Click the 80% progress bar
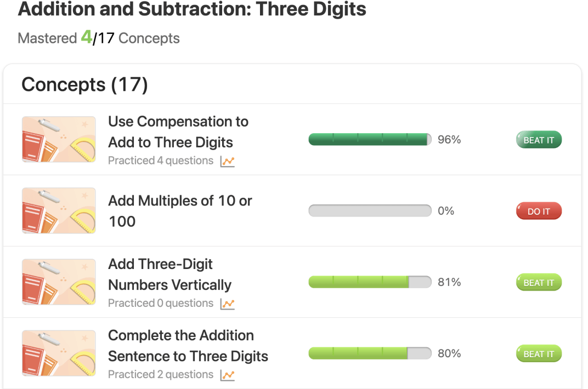Screen dimensions: 588x389 click(370, 353)
